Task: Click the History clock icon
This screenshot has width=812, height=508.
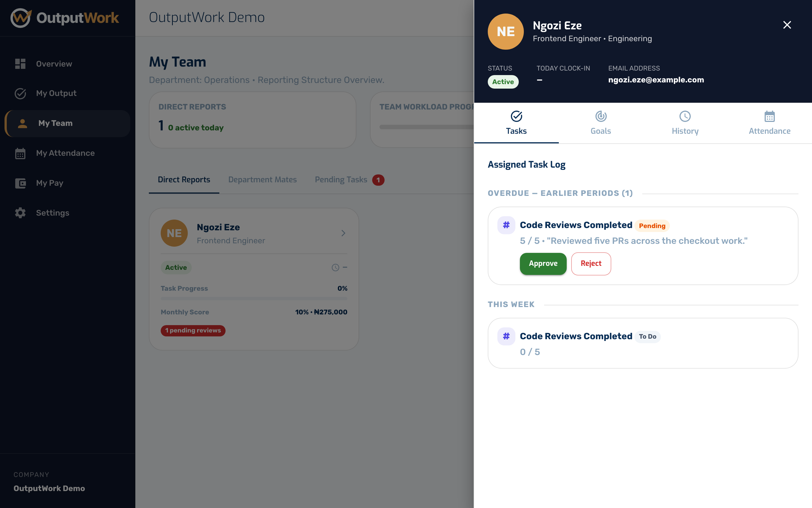Action: click(685, 116)
